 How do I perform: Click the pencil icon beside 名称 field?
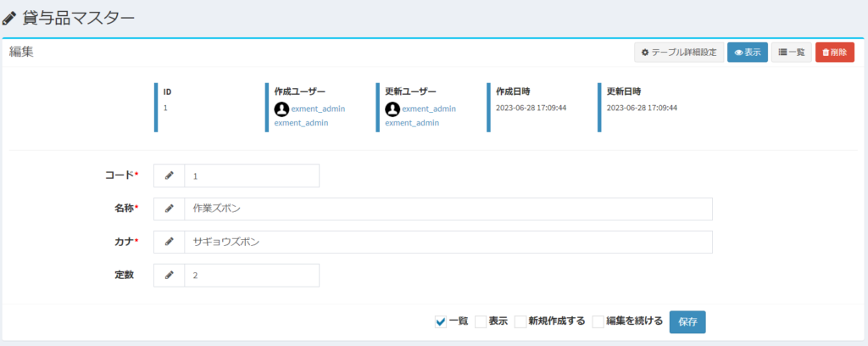point(169,209)
